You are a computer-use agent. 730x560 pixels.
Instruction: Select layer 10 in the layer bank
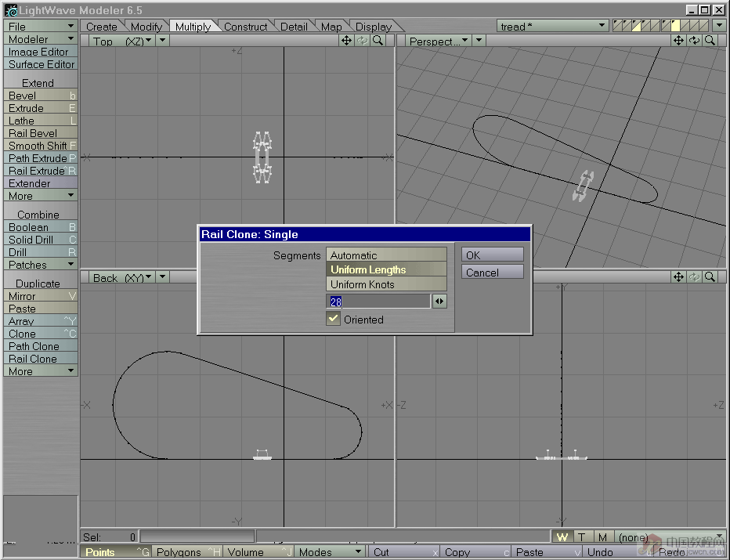[x=704, y=26]
